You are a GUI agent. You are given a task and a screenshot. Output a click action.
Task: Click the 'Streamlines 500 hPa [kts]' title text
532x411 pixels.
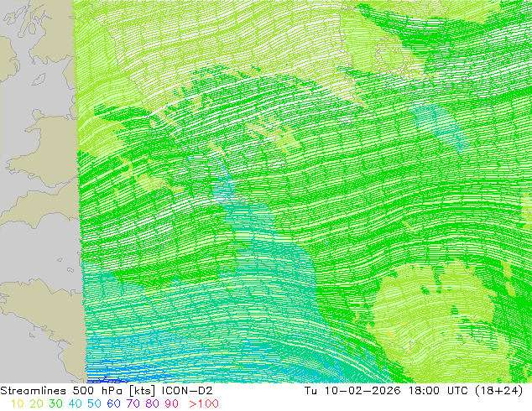coord(78,391)
